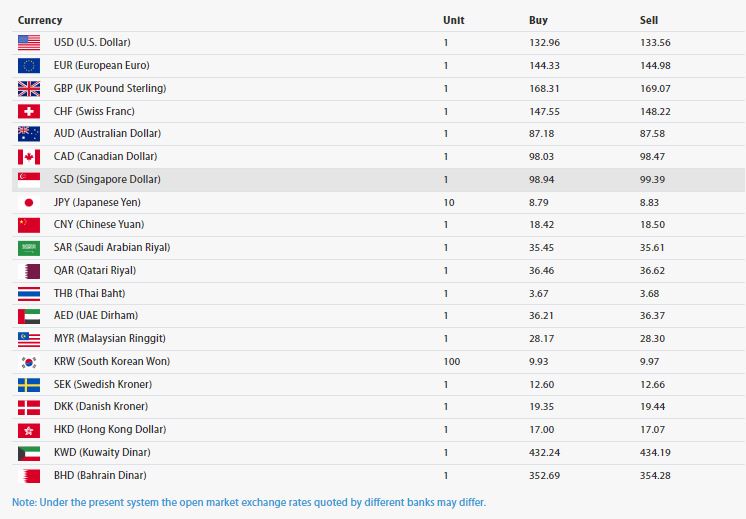746x519 pixels.
Task: Click the Unit column header
Action: pyautogui.click(x=453, y=20)
